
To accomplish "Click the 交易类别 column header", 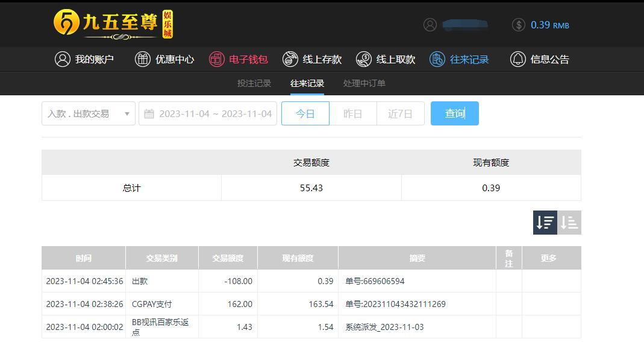I will [x=162, y=258].
